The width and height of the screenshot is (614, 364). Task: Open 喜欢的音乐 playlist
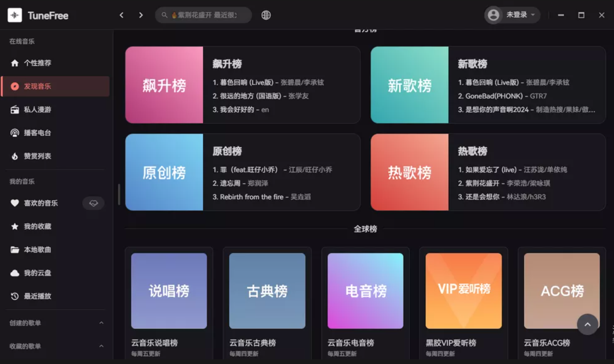tap(41, 203)
